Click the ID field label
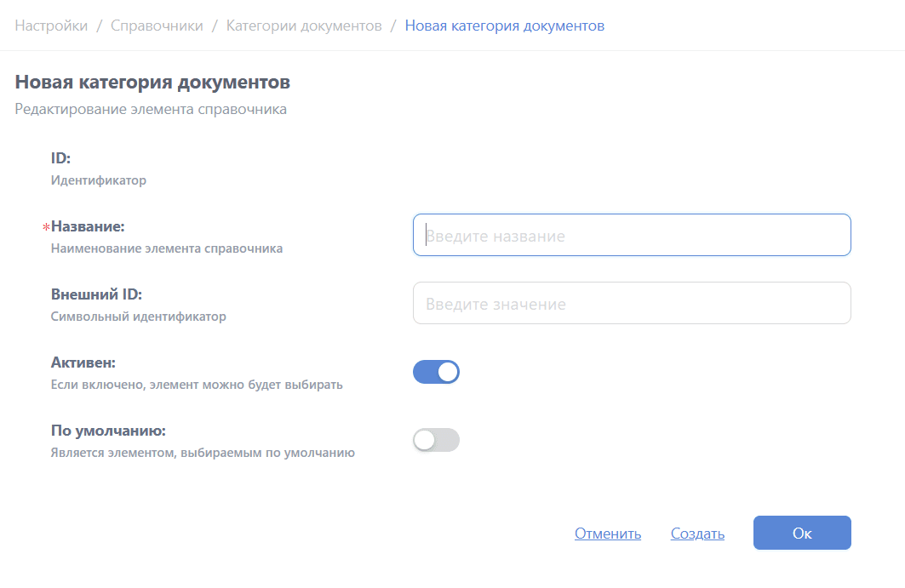The width and height of the screenshot is (905, 588). pyautogui.click(x=60, y=158)
